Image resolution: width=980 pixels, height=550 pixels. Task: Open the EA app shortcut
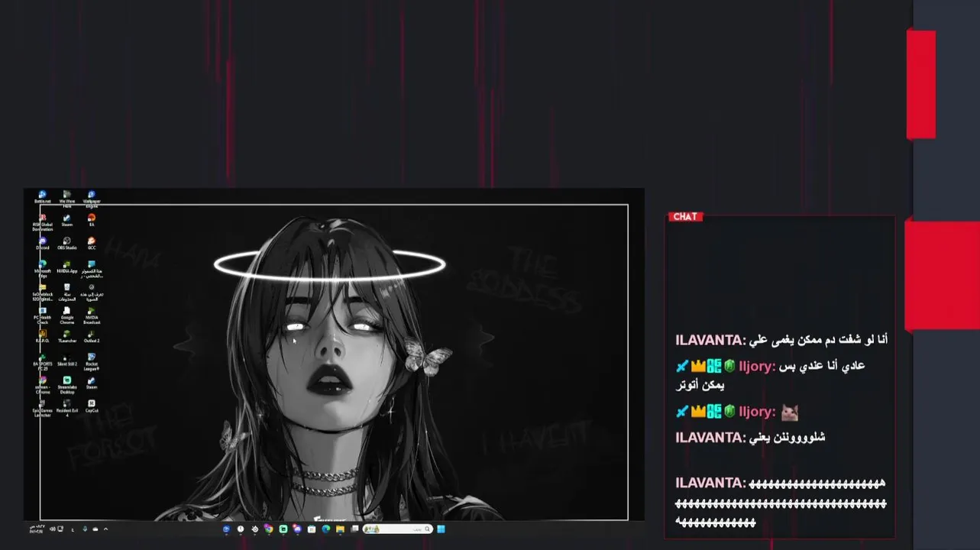point(91,220)
